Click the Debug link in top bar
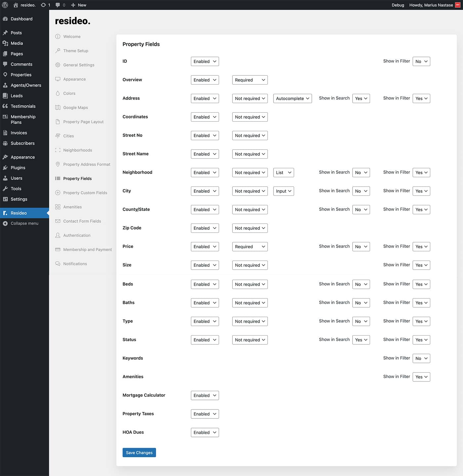463x476 pixels. click(398, 5)
